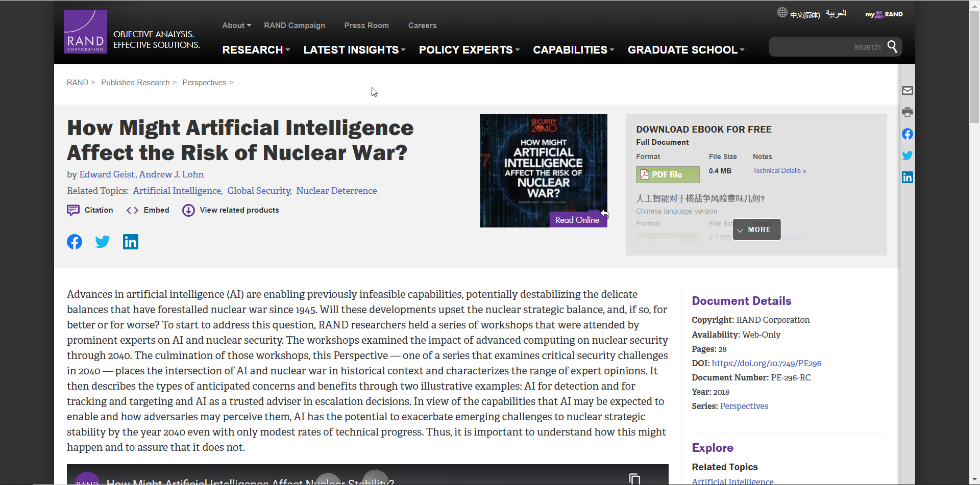Go to Perspectives breadcrumb

(x=204, y=83)
